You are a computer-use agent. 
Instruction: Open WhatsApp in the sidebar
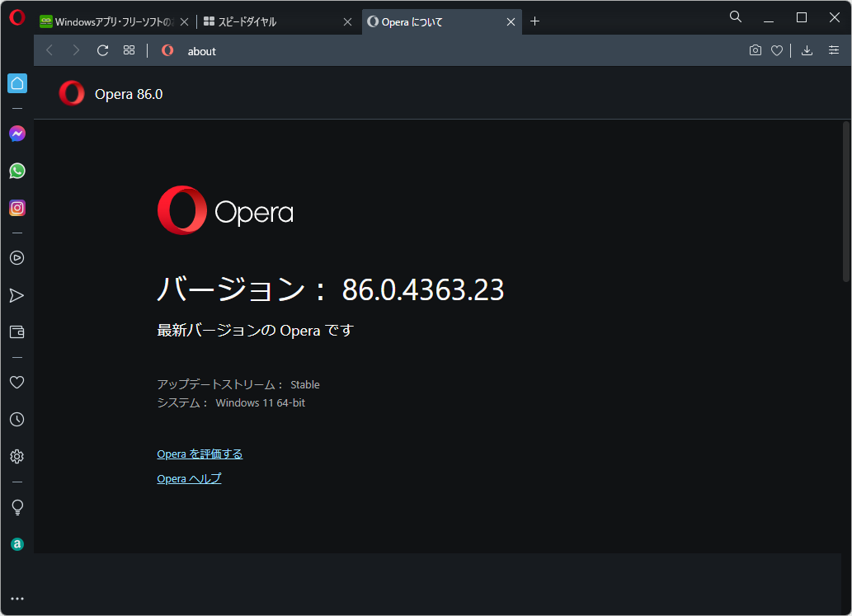pos(17,171)
